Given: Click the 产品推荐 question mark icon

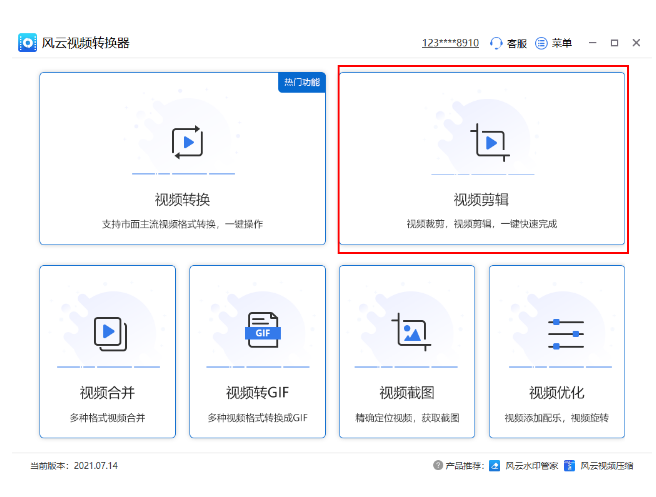Looking at the screenshot, I should click(x=438, y=465).
